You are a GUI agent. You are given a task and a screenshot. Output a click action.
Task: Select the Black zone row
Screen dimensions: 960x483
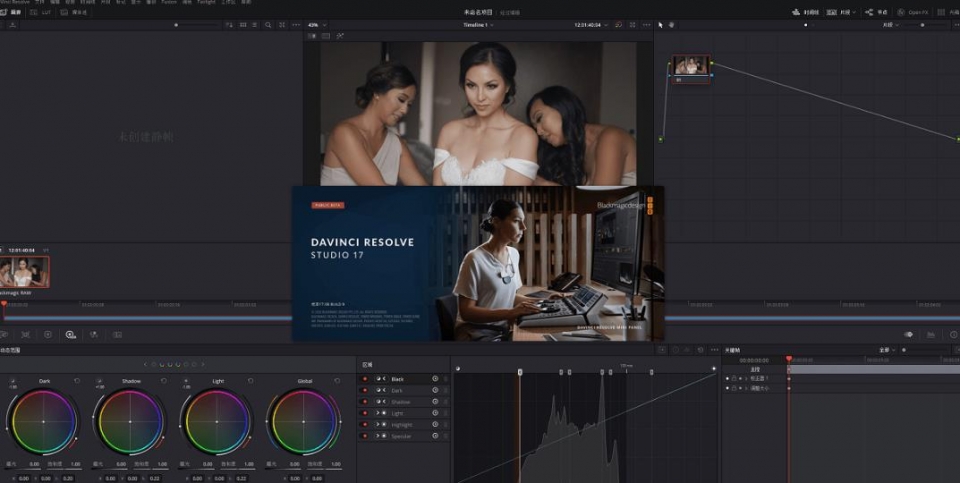[x=403, y=379]
